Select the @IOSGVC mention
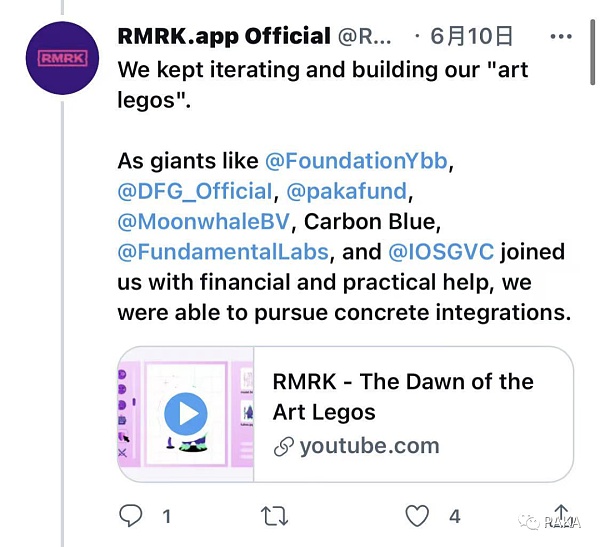 click(440, 251)
